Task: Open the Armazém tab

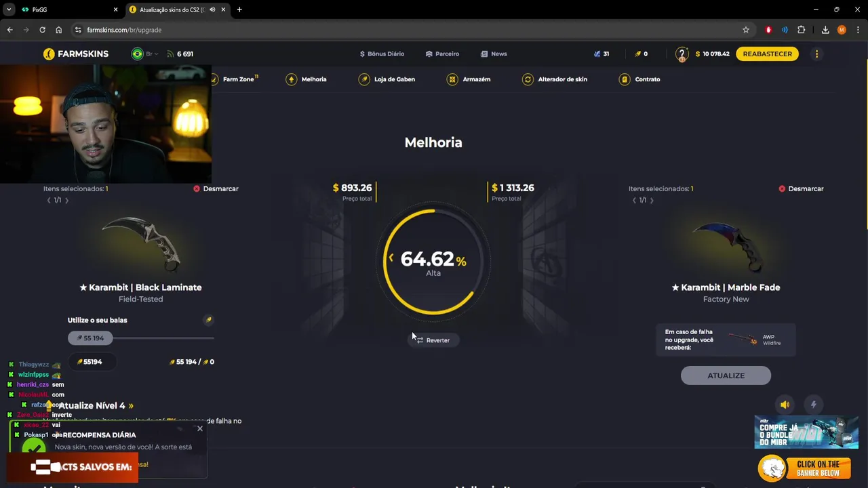Action: [469, 79]
